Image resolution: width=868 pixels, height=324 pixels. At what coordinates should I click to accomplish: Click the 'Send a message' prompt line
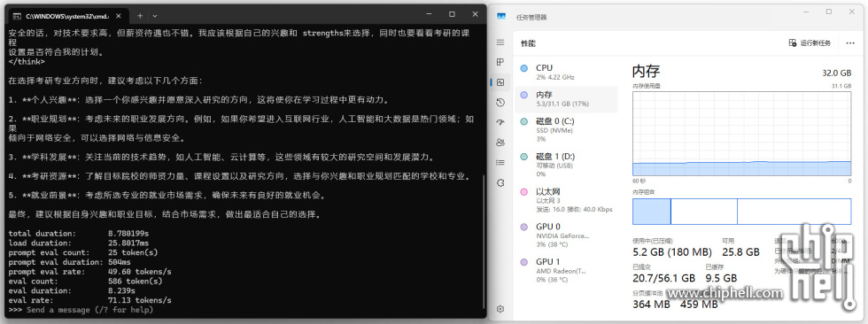[x=81, y=310]
